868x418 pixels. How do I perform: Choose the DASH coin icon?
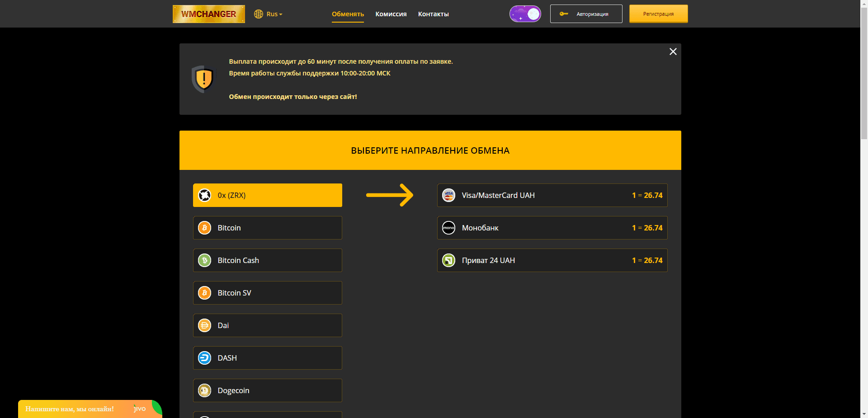click(205, 358)
